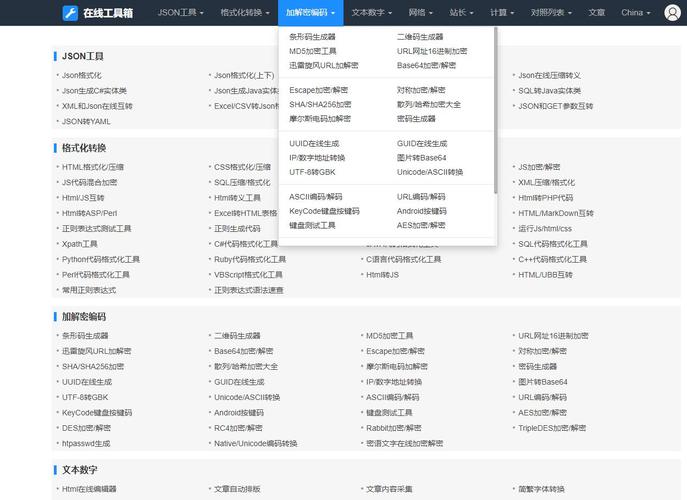Image resolution: width=687 pixels, height=500 pixels.
Task: Open the Json格式化 link
Action: point(81,75)
